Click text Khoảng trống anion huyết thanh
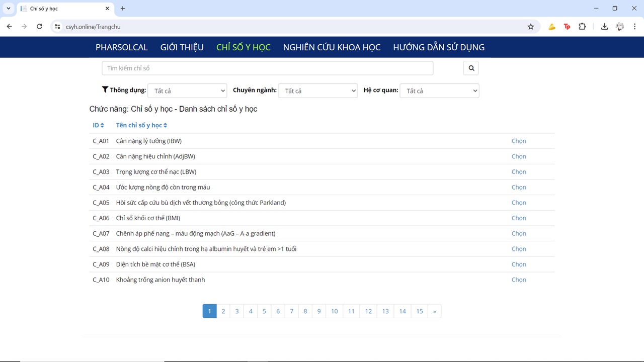Image resolution: width=644 pixels, height=362 pixels. pos(160,280)
